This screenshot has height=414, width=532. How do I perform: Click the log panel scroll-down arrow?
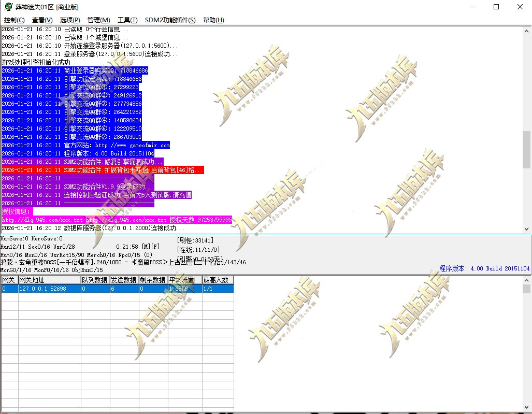coord(526,229)
